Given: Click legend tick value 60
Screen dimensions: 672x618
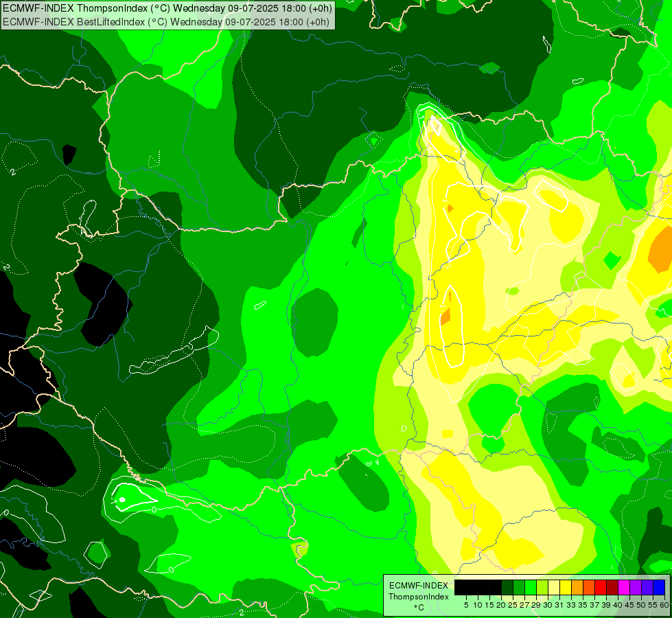Looking at the screenshot, I should click(x=664, y=605).
